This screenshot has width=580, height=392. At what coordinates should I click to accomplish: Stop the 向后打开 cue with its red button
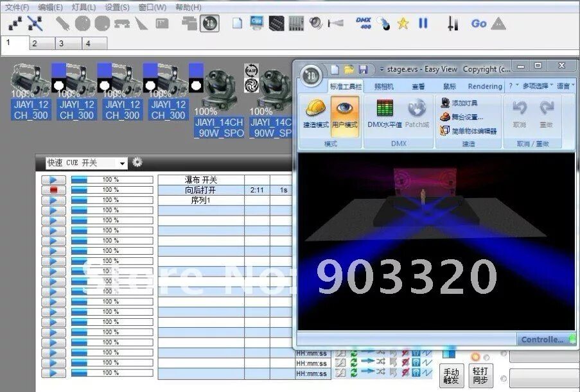54,190
